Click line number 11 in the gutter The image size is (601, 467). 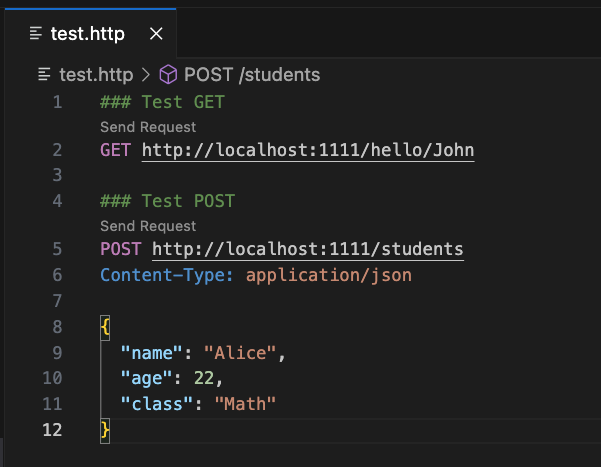pos(53,404)
